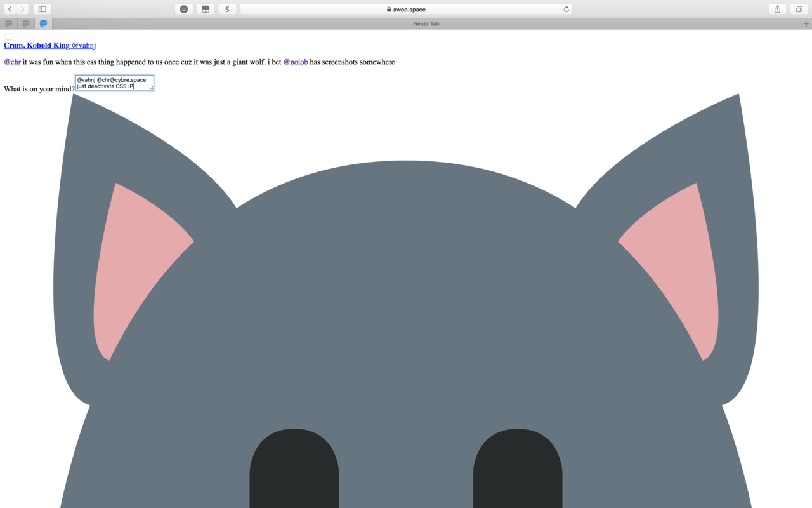Switch to the Neuer Tab tab
Screen dimensions: 812x508
426,23
